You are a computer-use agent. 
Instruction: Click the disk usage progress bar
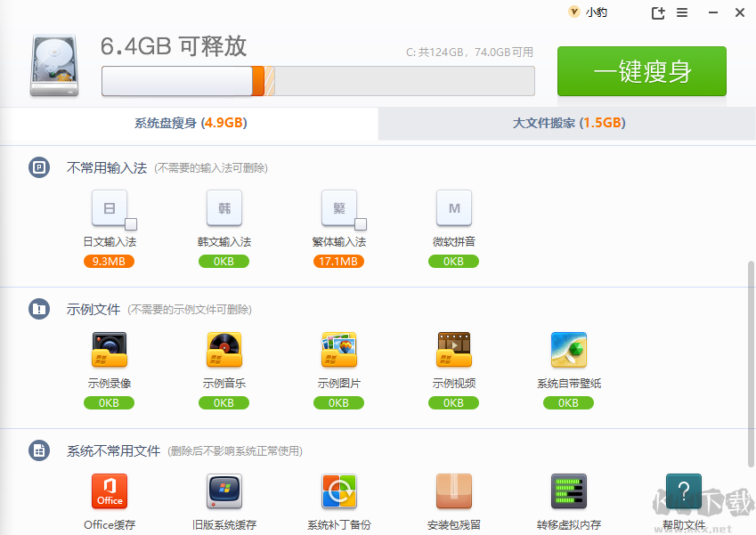pyautogui.click(x=318, y=81)
